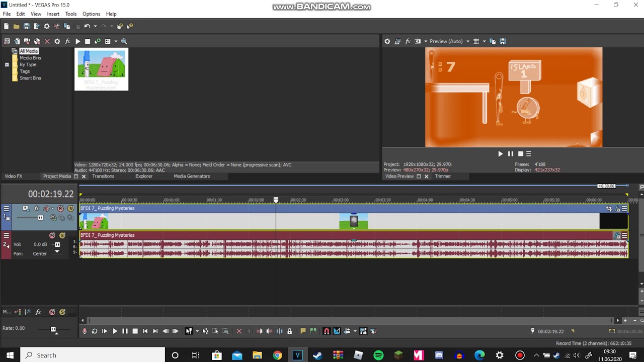Open project properties gear in main toolbar
This screenshot has width=644, height=362.
pos(47,26)
